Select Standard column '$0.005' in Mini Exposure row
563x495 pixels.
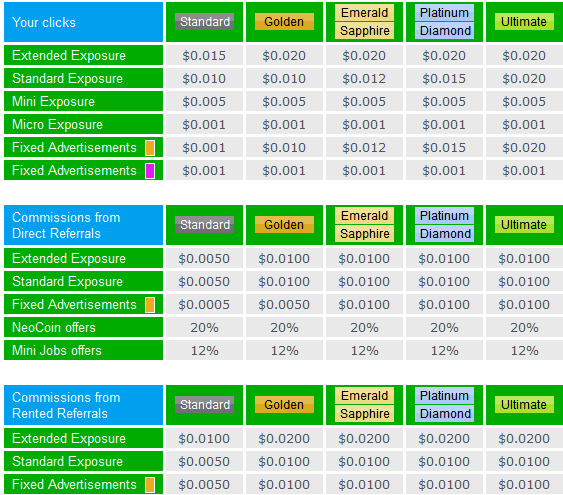click(x=204, y=102)
